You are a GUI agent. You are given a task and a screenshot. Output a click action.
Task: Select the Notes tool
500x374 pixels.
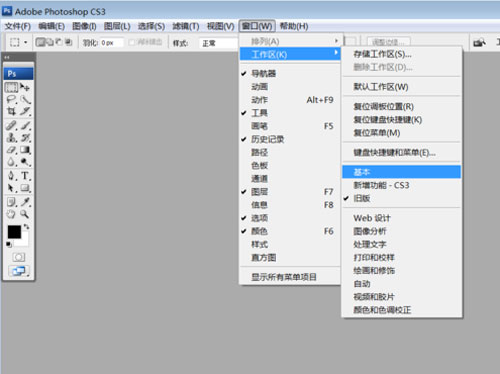(x=11, y=202)
